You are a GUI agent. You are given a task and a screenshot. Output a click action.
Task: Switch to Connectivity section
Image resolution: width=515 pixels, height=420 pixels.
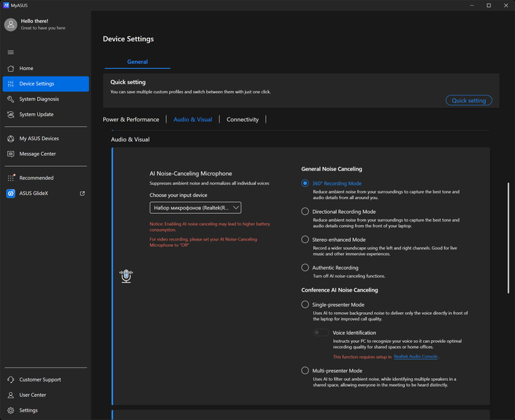click(242, 119)
